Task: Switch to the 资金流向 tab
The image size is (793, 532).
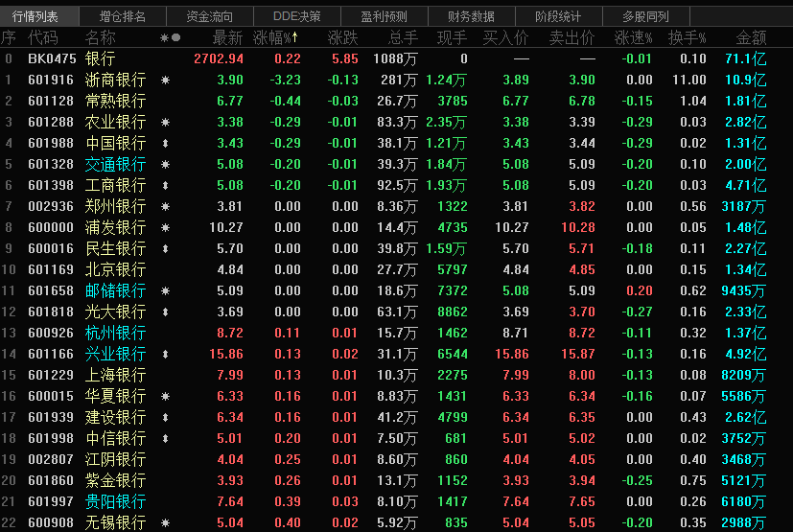Action: 209,16
